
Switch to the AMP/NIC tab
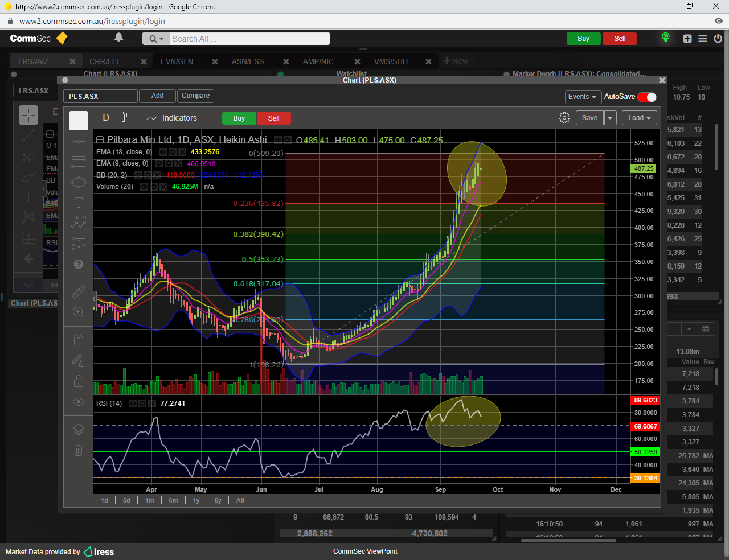[x=318, y=61]
